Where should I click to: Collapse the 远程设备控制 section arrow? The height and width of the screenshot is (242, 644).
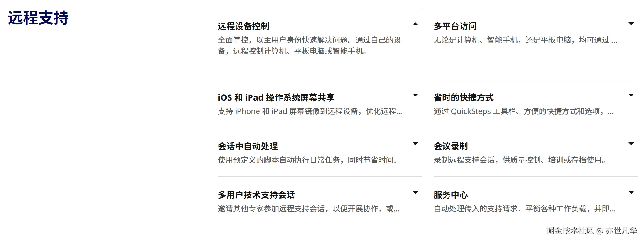[415, 24]
